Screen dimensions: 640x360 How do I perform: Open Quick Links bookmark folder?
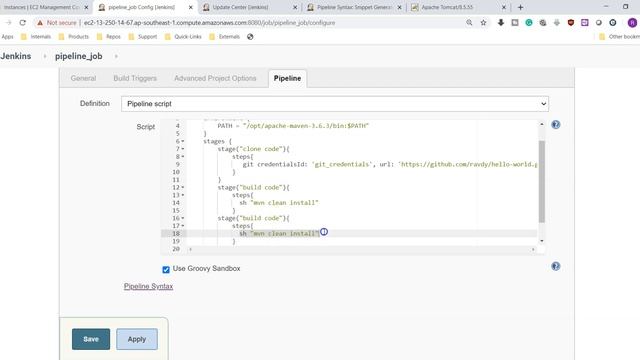183,37
